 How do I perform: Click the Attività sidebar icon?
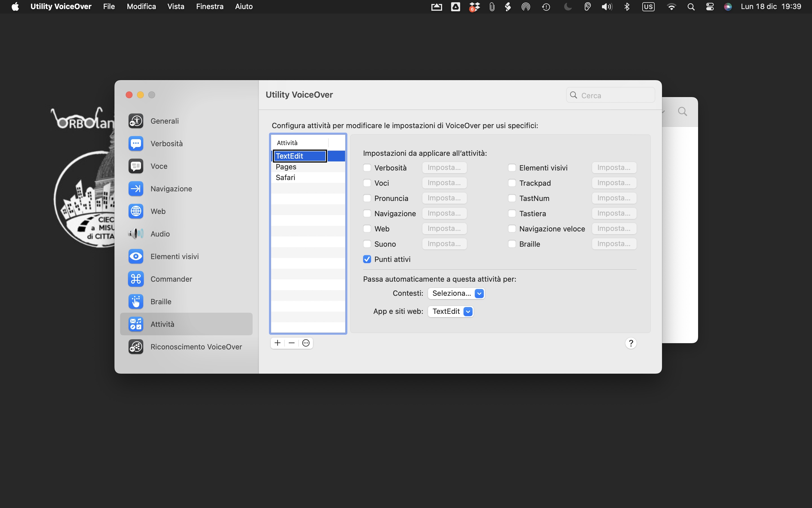(136, 324)
